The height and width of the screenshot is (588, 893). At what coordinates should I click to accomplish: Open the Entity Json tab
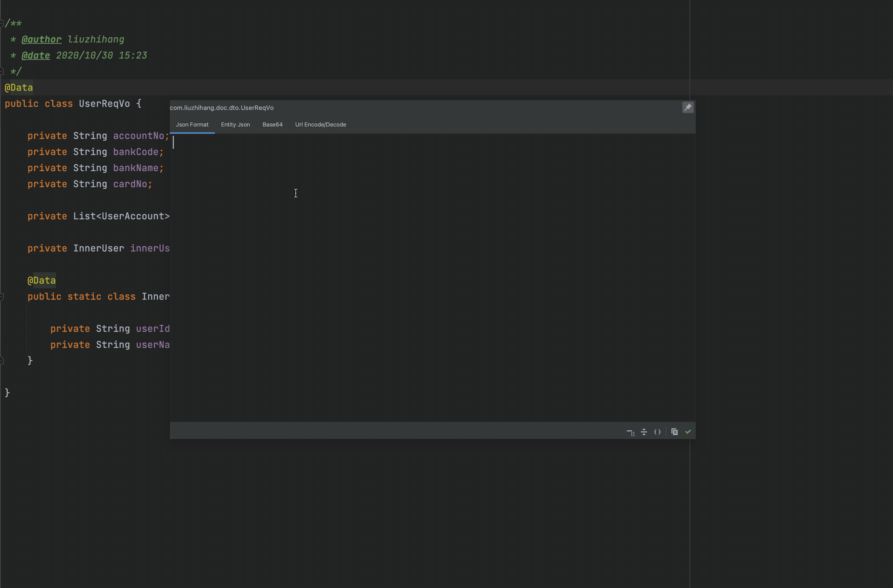235,124
